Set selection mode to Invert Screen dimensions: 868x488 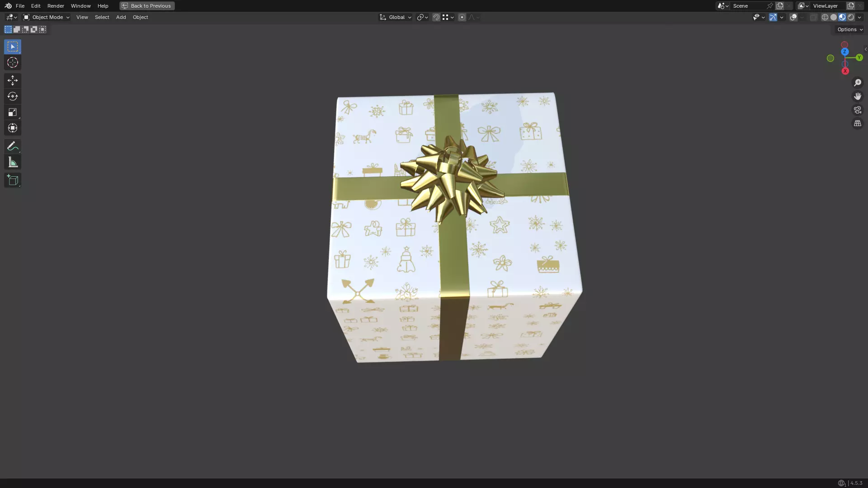[x=34, y=29]
